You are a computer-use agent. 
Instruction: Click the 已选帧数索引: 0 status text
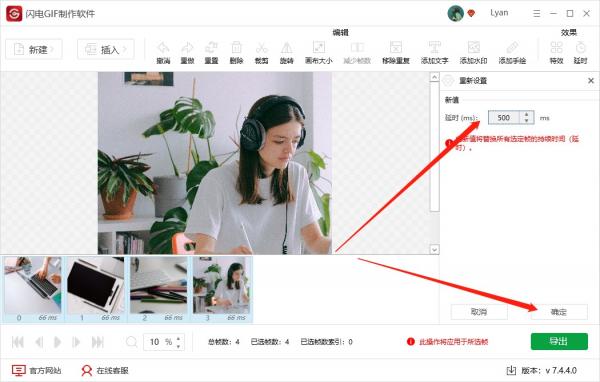326,342
